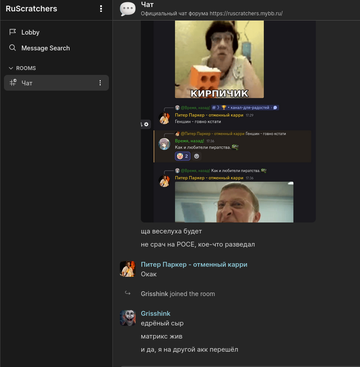Click 'Grisshink joined the room' notice

click(178, 294)
